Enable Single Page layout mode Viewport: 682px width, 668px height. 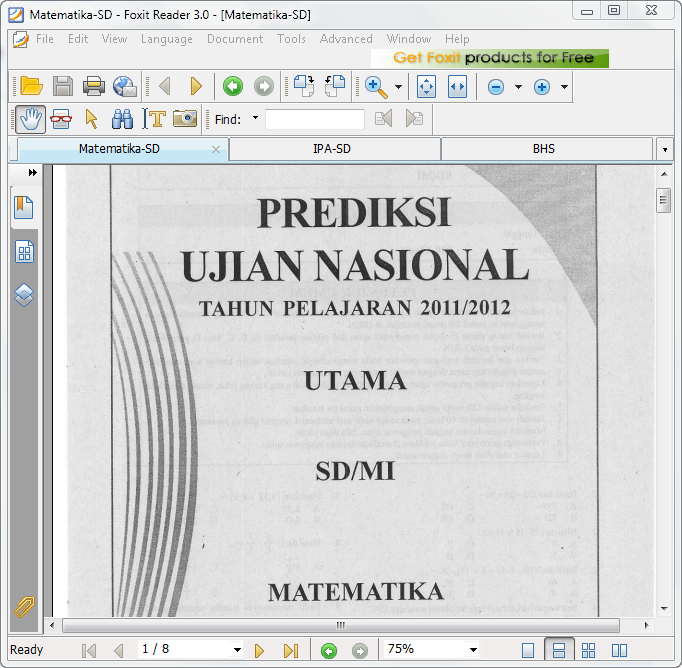528,651
